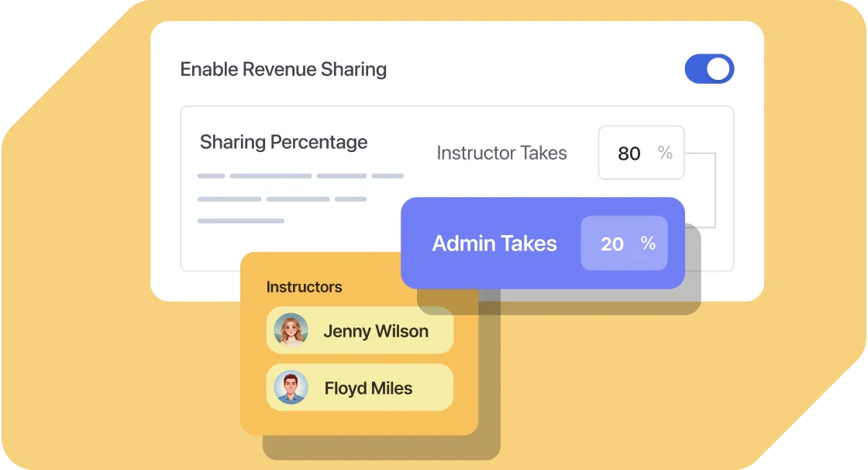Click the percent sign beside 20
The width and height of the screenshot is (868, 470).
tap(648, 244)
